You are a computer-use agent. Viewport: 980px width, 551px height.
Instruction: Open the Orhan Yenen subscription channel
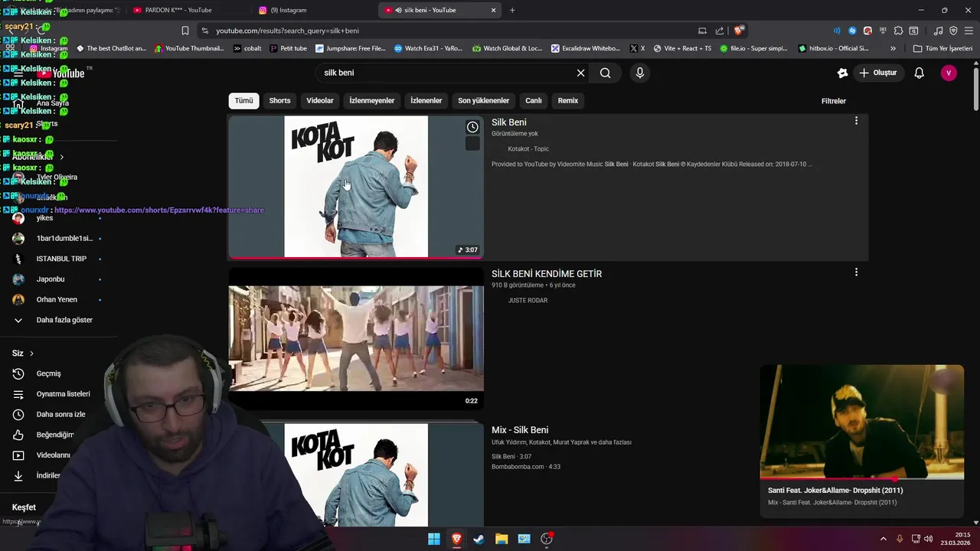(57, 299)
